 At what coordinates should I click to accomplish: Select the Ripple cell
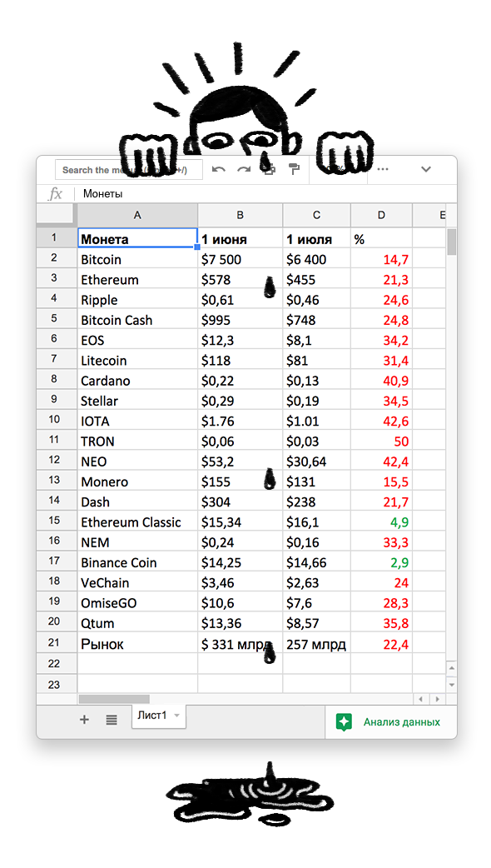tap(137, 300)
